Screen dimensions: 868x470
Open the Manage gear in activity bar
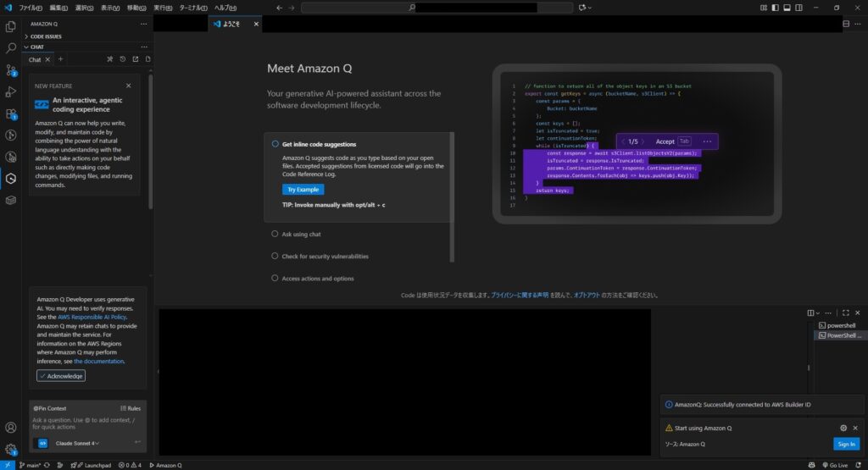click(x=10, y=450)
